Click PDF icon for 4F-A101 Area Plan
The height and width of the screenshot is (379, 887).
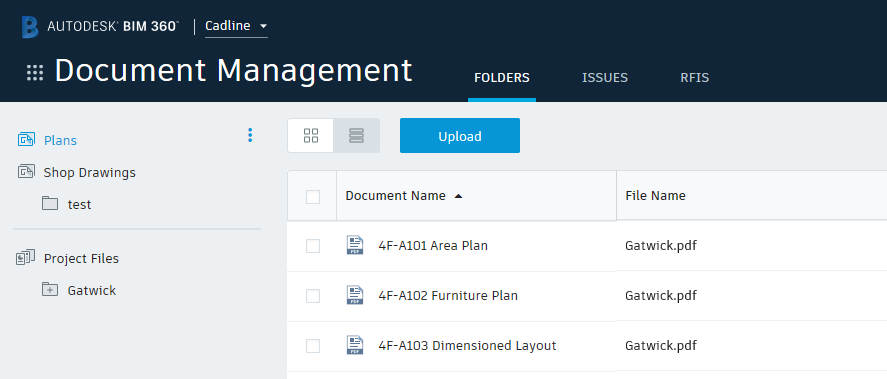point(355,246)
